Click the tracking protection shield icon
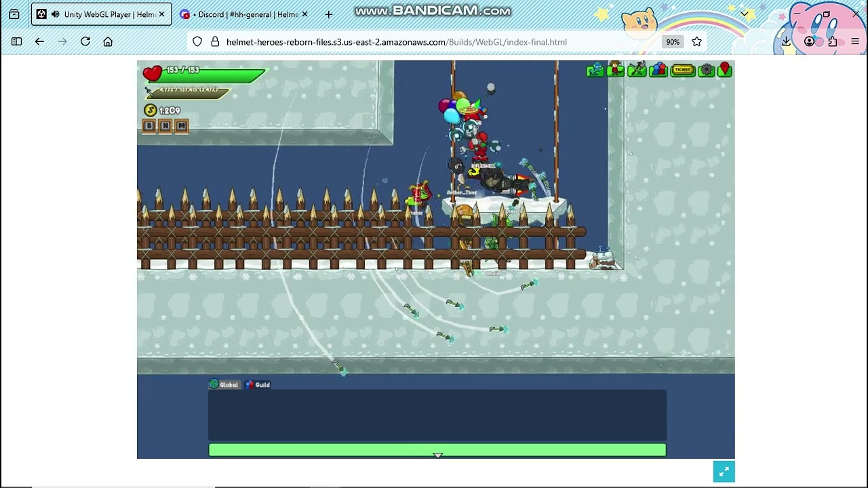 [x=197, y=41]
